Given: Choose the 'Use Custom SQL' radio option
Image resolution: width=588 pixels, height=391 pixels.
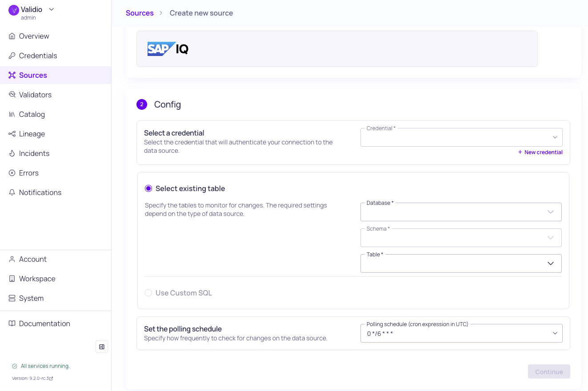Looking at the screenshot, I should (x=148, y=293).
